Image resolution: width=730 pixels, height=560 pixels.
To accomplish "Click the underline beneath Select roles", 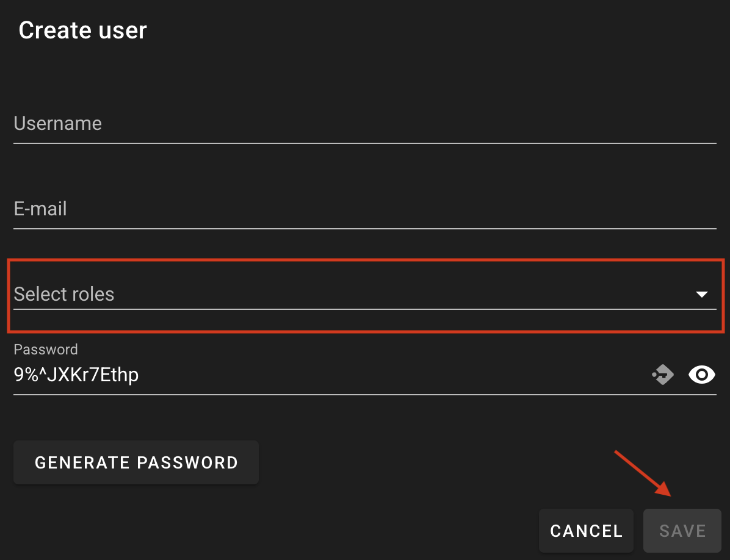I will point(365,309).
